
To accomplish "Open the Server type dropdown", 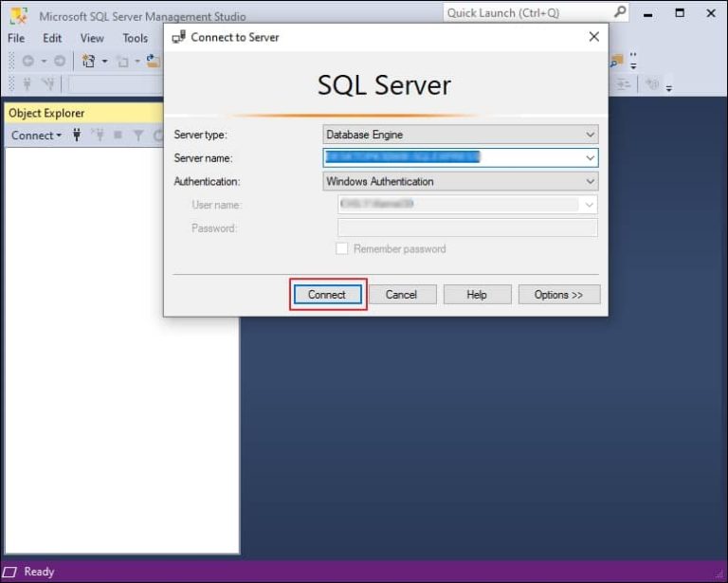I will coord(460,135).
